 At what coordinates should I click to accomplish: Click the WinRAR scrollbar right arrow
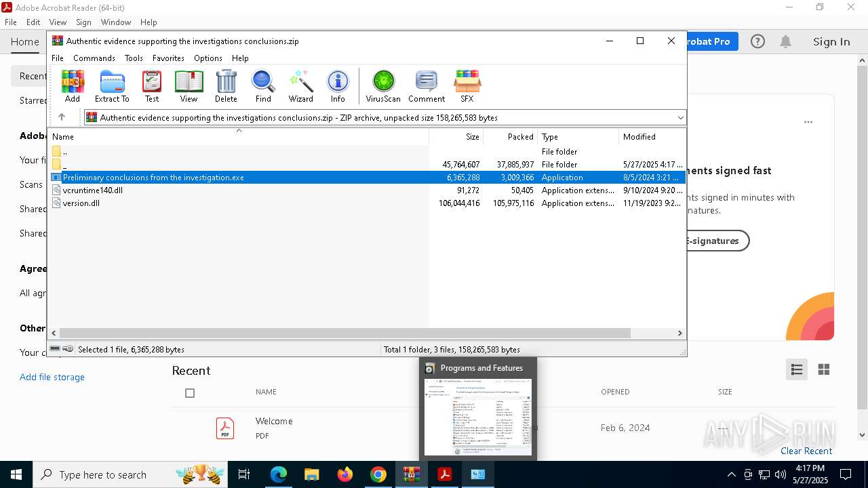[x=679, y=333]
